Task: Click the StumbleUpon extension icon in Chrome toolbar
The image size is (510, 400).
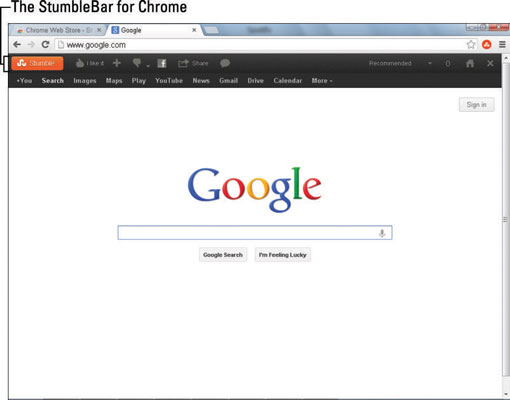Action: point(487,44)
